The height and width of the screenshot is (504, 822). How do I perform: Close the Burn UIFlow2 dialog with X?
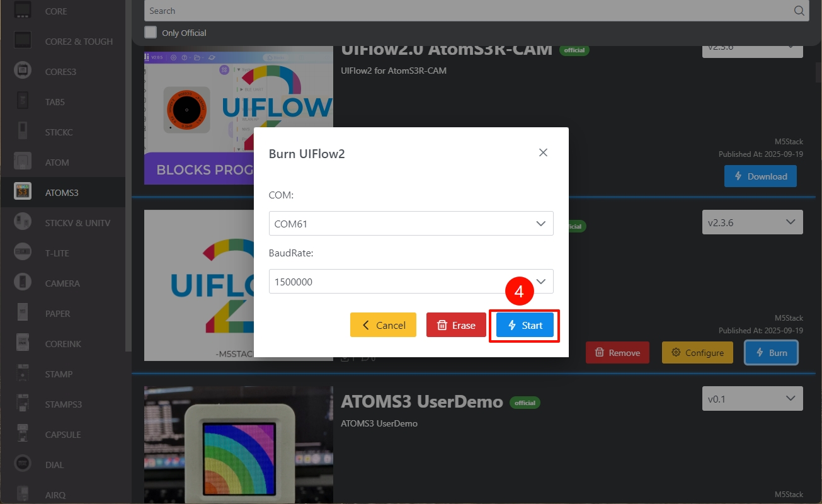pyautogui.click(x=543, y=152)
